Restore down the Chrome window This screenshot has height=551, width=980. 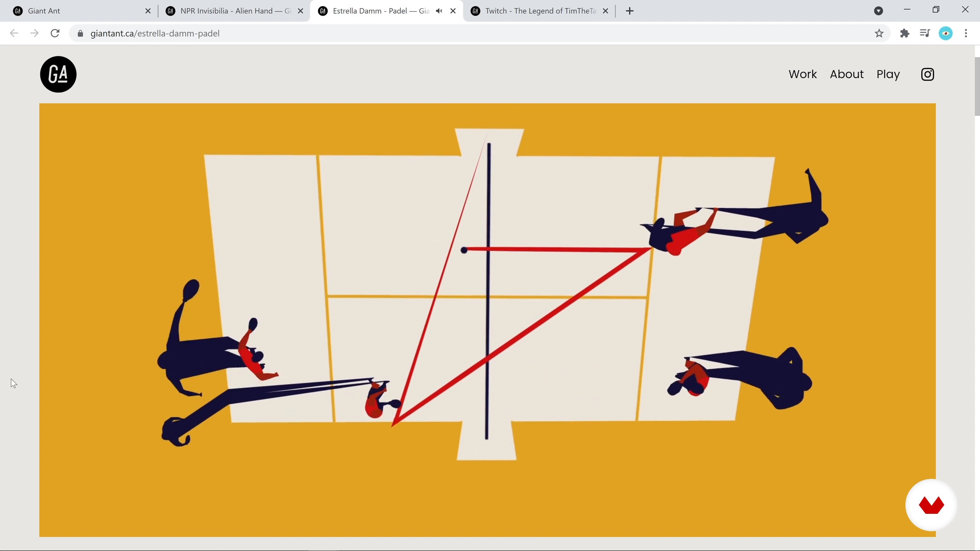point(936,10)
